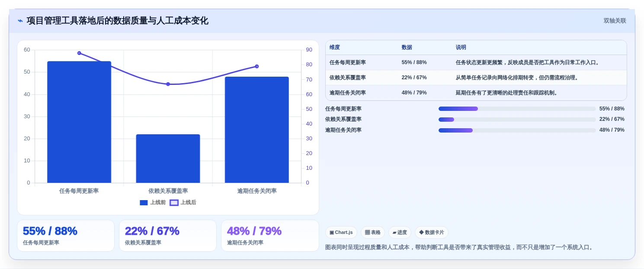The image size is (644, 269).
Task: Click the 维度 table column header
Action: (335, 47)
